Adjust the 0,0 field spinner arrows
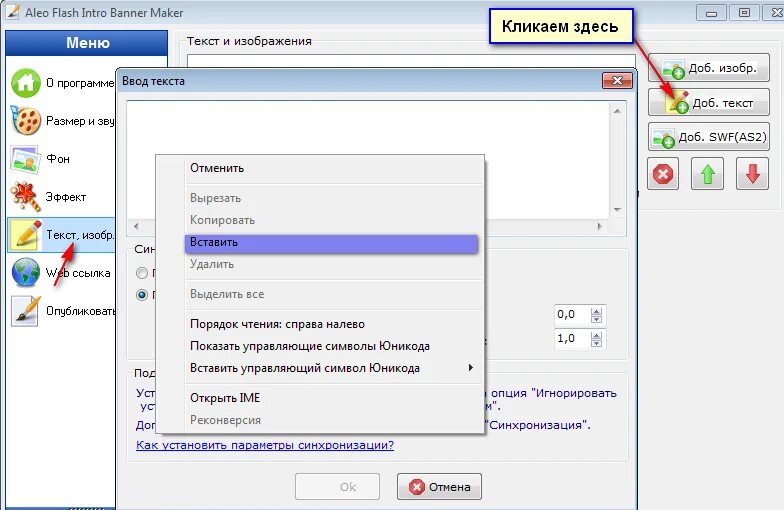 [x=596, y=315]
